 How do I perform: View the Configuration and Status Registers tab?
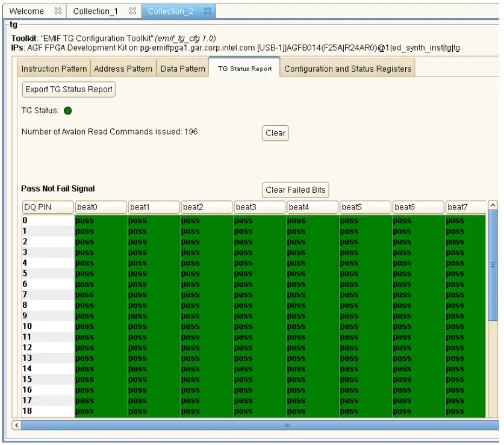point(347,68)
